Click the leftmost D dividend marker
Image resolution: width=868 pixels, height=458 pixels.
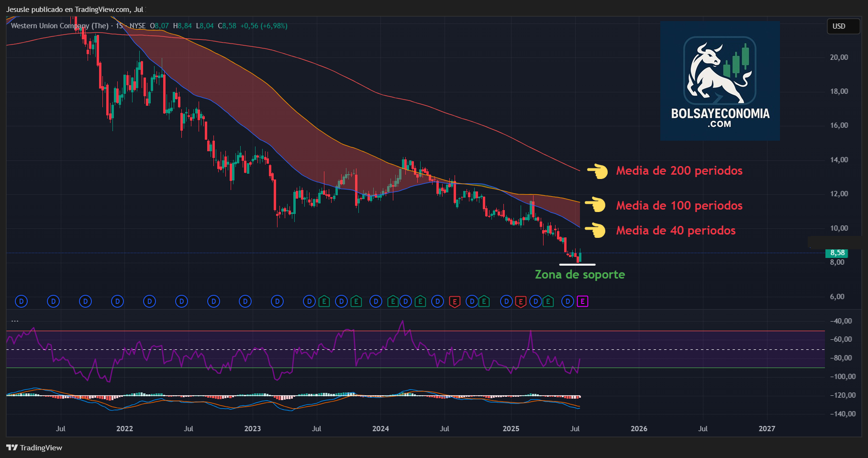pos(21,302)
